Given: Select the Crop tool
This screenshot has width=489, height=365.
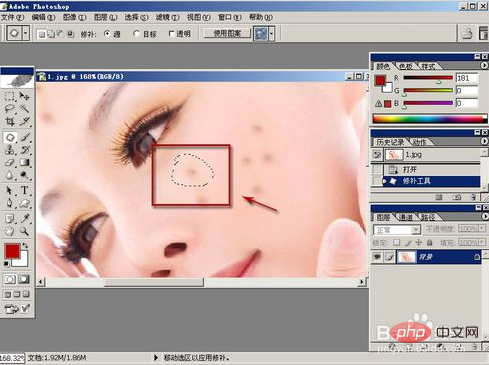Looking at the screenshot, I should (x=10, y=121).
